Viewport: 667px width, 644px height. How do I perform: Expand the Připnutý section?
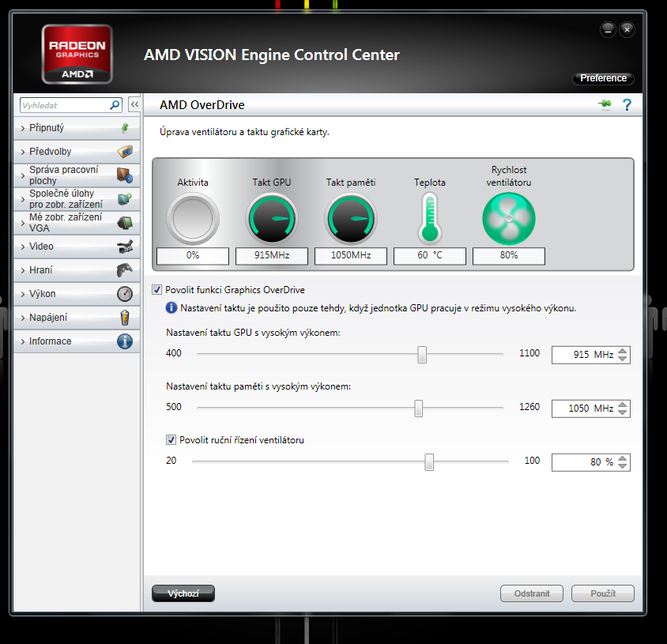pos(77,127)
